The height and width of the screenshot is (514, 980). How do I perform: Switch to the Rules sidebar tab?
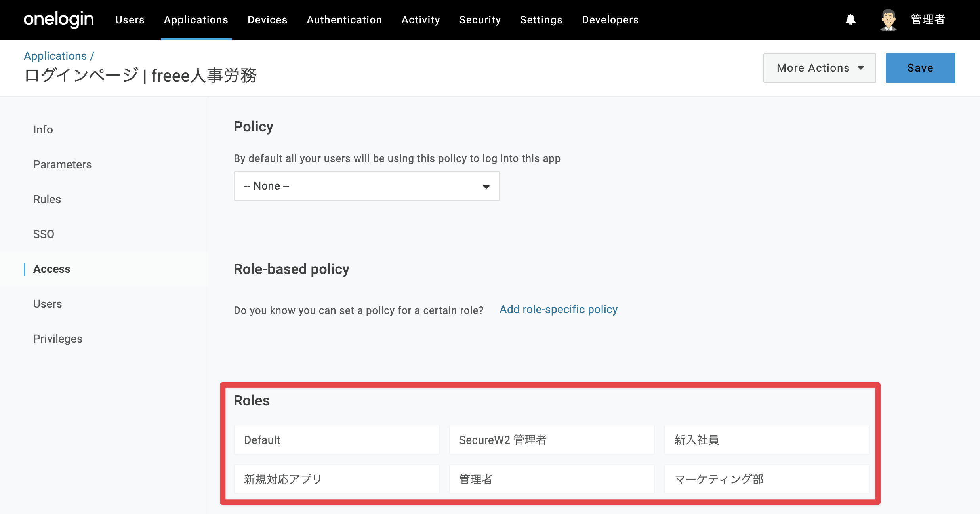point(47,199)
